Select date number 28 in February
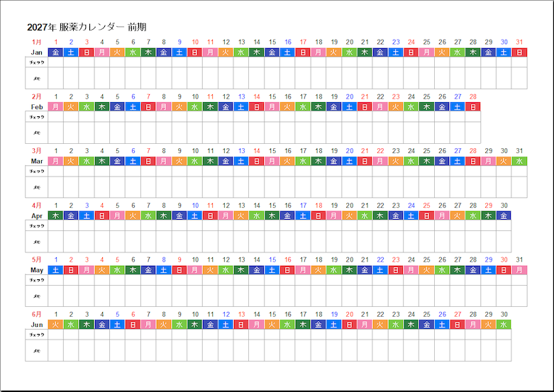The height and width of the screenshot is (392, 554). (473, 96)
